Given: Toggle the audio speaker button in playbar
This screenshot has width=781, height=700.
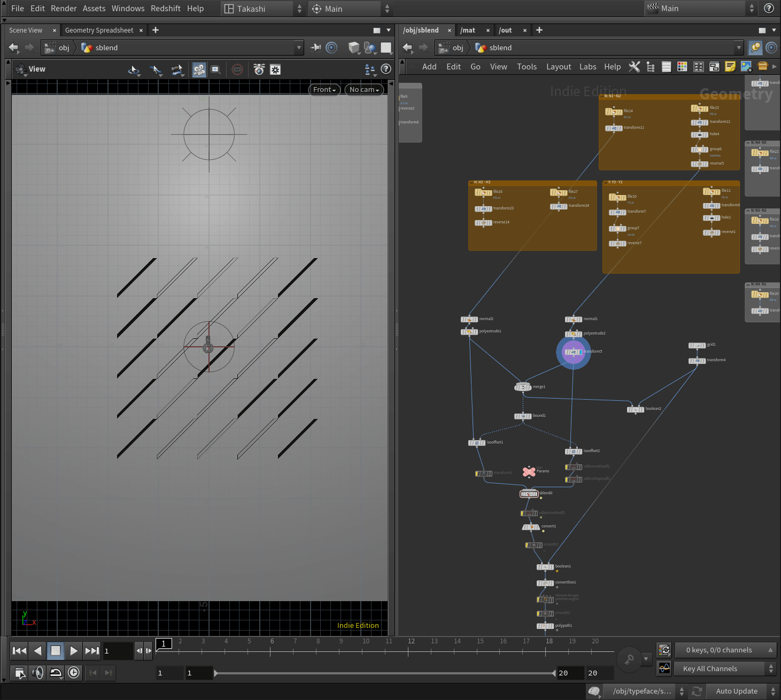Looking at the screenshot, I should pyautogui.click(x=37, y=673).
